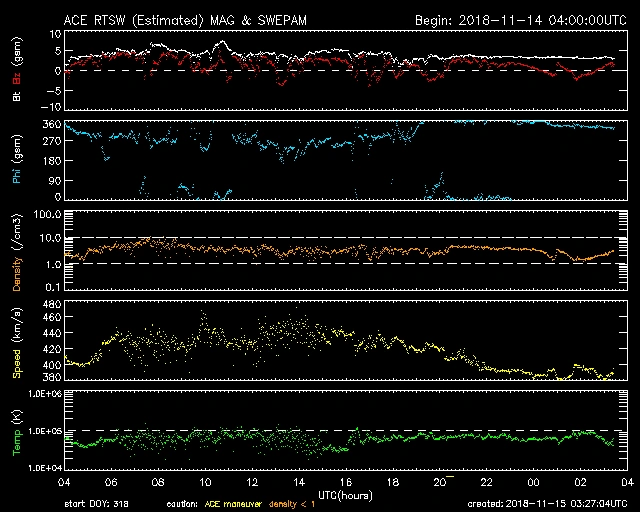
Task: Click the "100.0" tick on the Density axis
Action: (50, 214)
